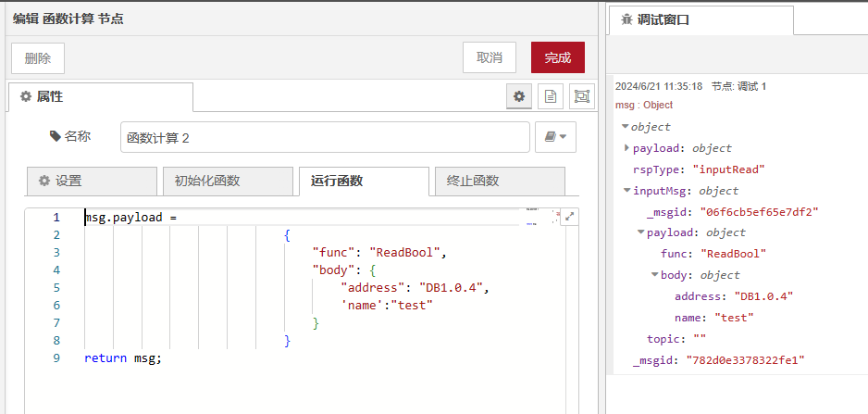Collapse the inputMsg object entry
The width and height of the screenshot is (868, 414).
point(626,191)
